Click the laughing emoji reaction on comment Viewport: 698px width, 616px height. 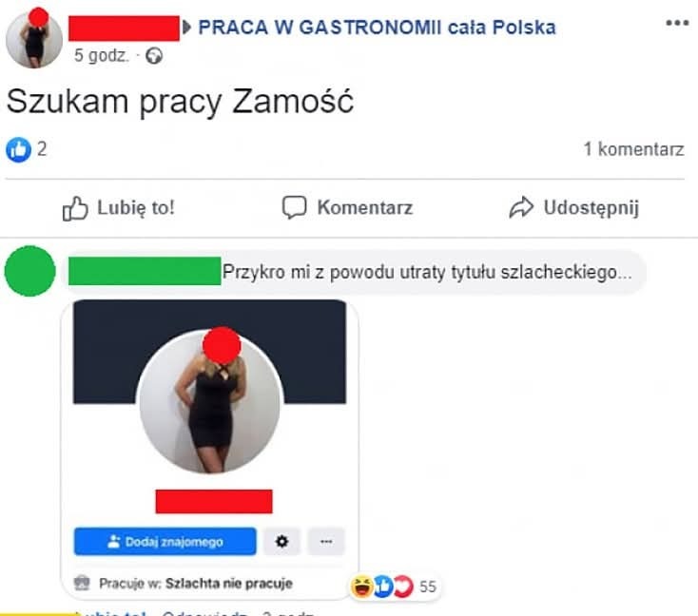click(x=362, y=587)
